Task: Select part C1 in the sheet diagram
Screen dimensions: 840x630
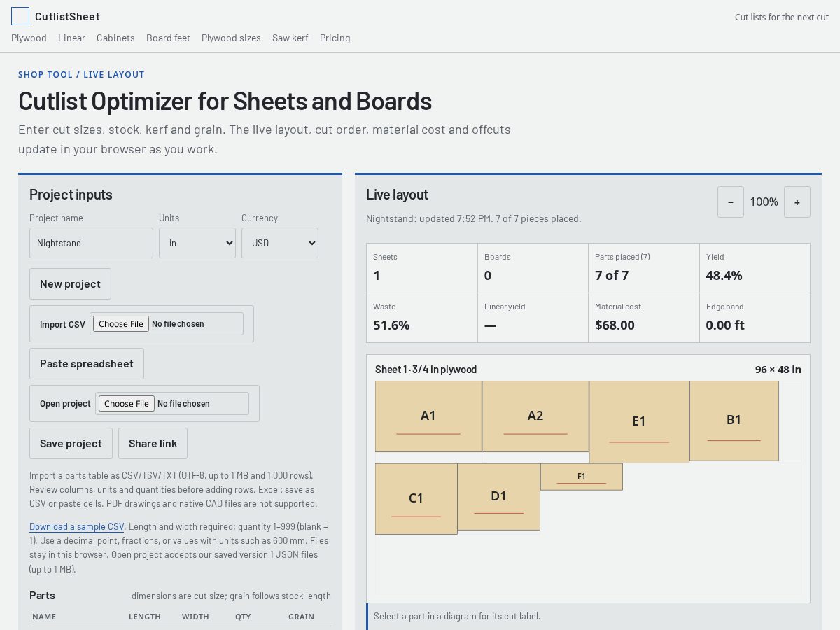Action: pyautogui.click(x=416, y=499)
